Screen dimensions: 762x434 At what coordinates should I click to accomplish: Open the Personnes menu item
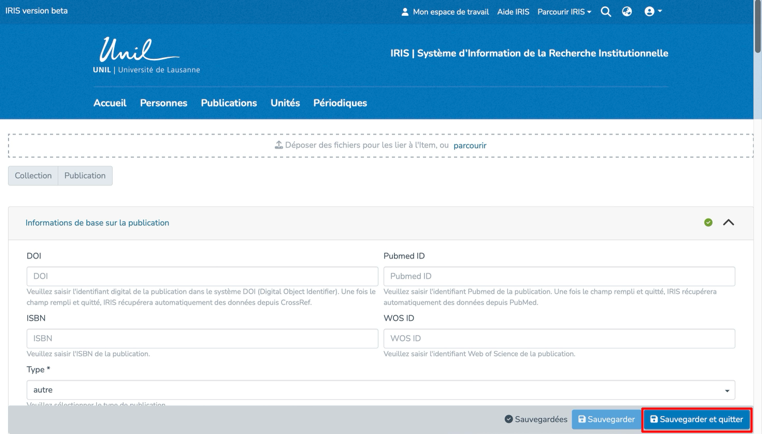[x=163, y=103]
